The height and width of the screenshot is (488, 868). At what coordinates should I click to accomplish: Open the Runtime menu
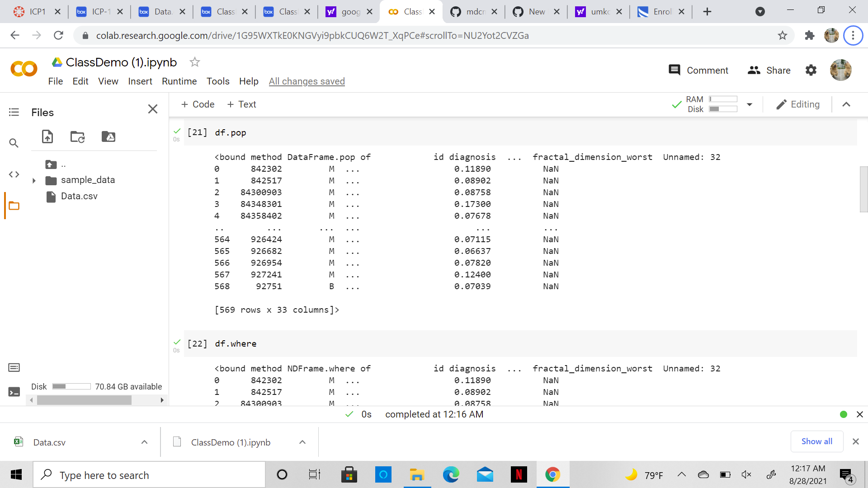coord(179,81)
